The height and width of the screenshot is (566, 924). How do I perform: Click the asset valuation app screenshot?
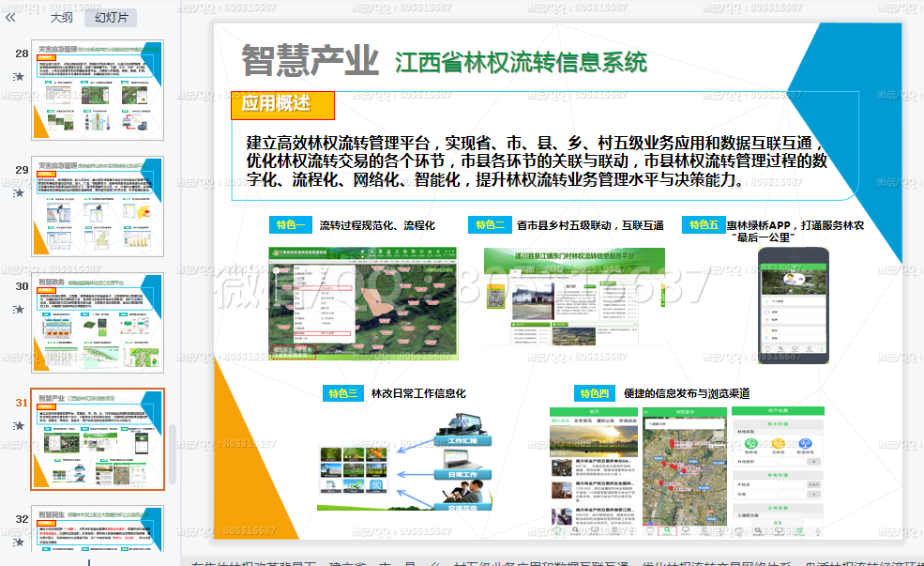tap(778, 471)
